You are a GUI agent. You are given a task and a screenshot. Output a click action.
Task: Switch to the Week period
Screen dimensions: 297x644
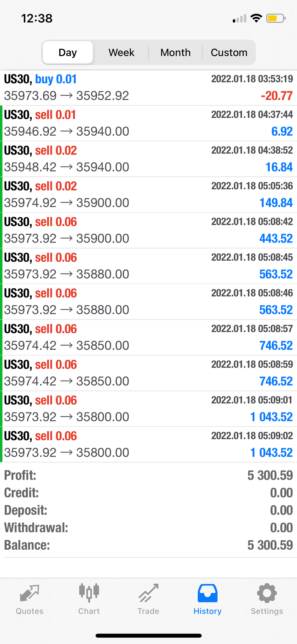[x=121, y=53]
